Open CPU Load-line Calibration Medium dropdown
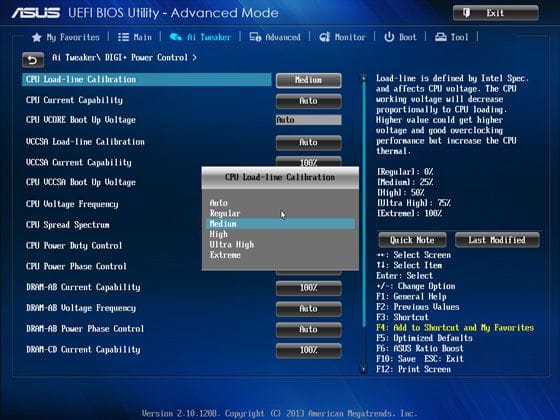Screen dimensions: 560x420 click(x=309, y=80)
